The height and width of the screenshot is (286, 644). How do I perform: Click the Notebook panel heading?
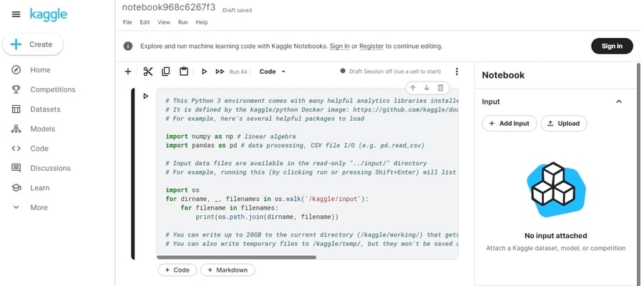tap(503, 75)
